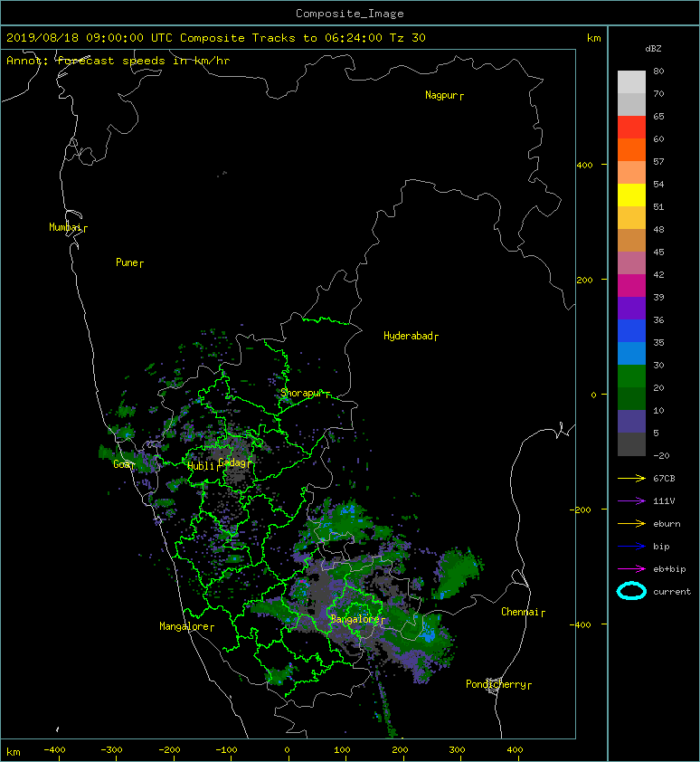Click the 111V purple arrow legend
The height and width of the screenshot is (762, 700).
[631, 501]
